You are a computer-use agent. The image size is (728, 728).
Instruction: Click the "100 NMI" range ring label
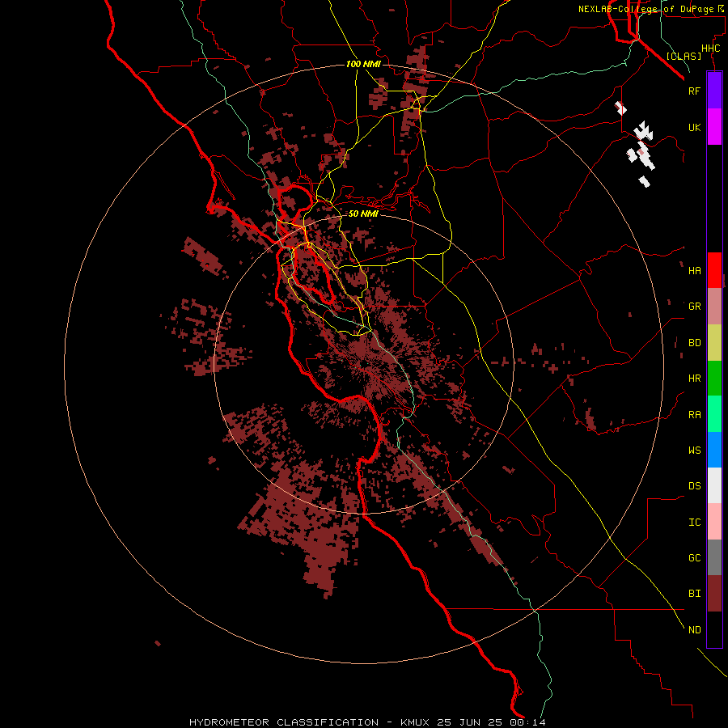click(x=363, y=64)
